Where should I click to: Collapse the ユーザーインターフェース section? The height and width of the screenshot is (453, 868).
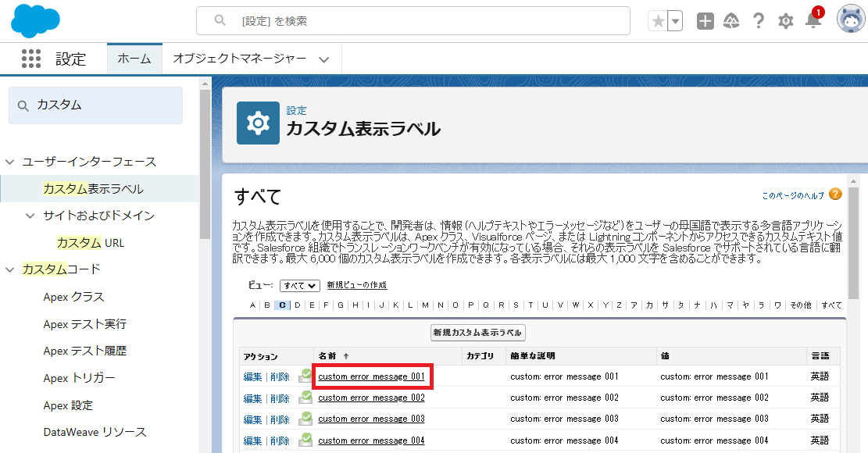(x=9, y=162)
